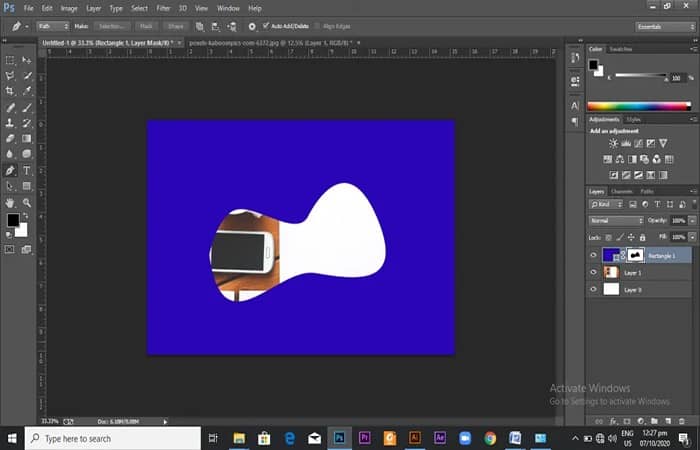
Task: Select the History Brush tool
Action: point(27,123)
